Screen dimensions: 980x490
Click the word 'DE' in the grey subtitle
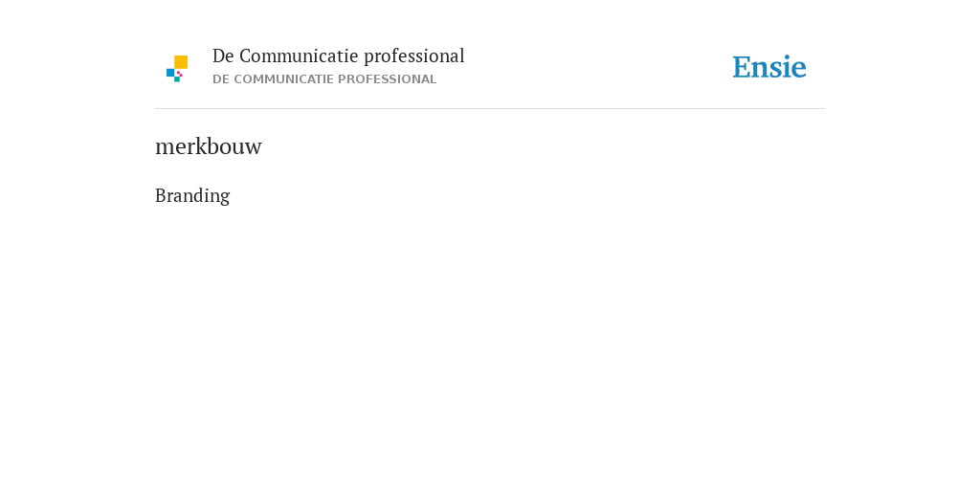pos(221,79)
